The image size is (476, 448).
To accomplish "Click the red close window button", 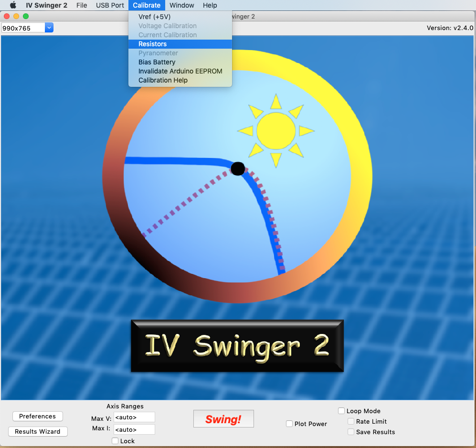I will coord(7,16).
